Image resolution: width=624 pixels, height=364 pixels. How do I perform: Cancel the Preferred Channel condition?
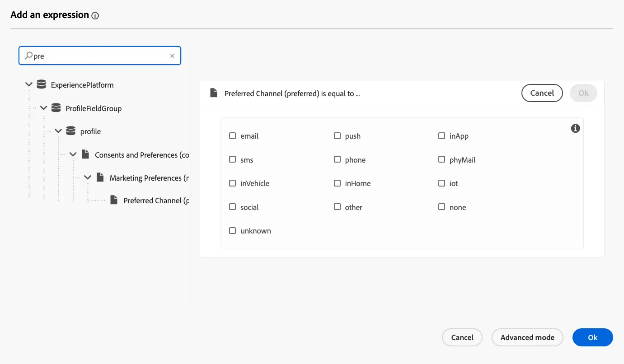point(542,93)
